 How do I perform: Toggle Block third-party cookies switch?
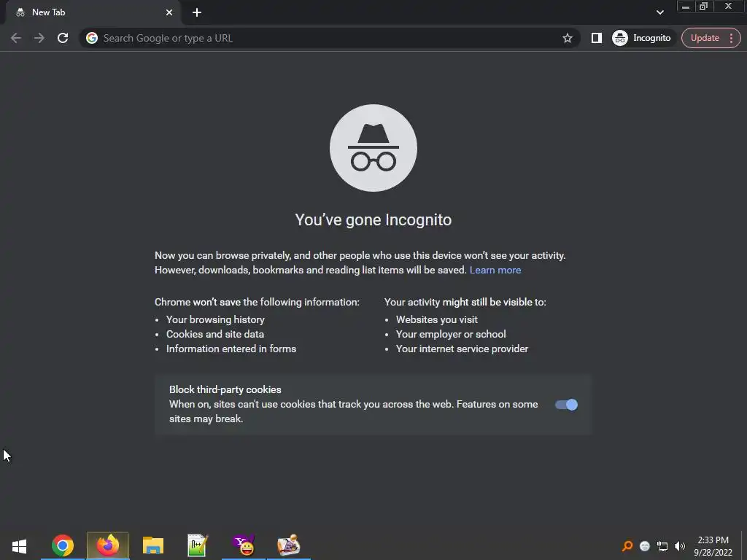(x=566, y=405)
